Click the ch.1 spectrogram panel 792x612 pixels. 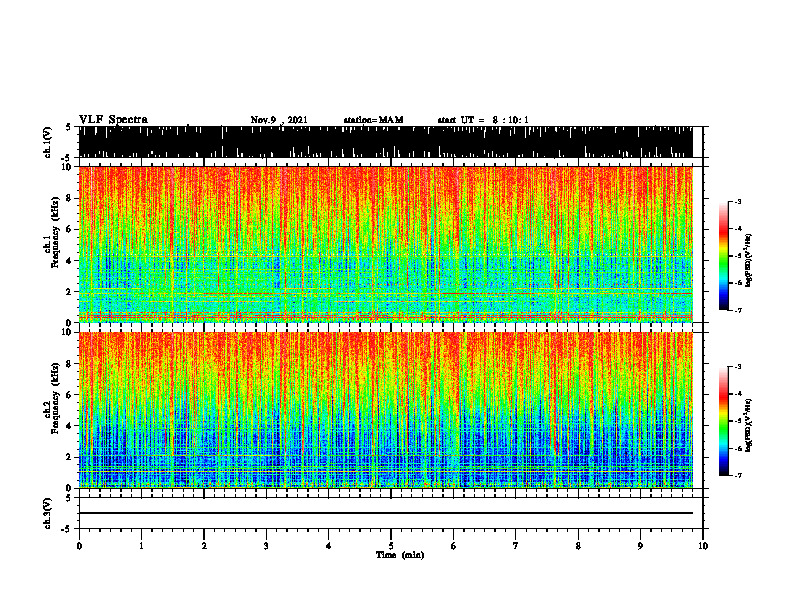(386, 244)
